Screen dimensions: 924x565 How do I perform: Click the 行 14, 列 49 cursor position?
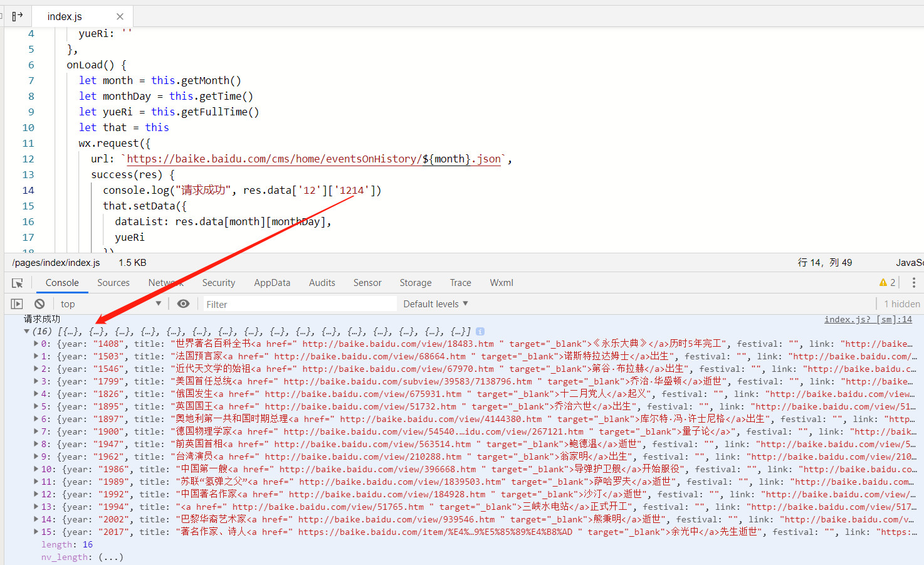pyautogui.click(x=825, y=263)
